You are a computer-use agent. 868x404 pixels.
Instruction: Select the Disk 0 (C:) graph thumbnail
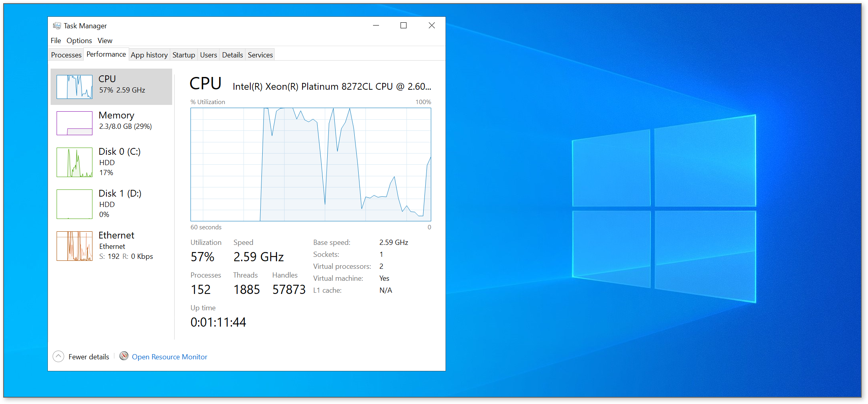[x=75, y=162]
